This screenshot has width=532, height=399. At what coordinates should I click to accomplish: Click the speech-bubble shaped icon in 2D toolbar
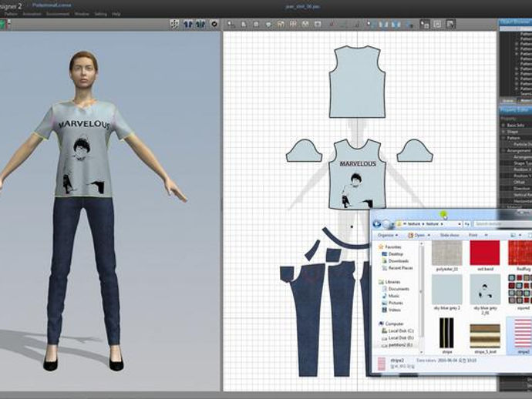[268, 25]
